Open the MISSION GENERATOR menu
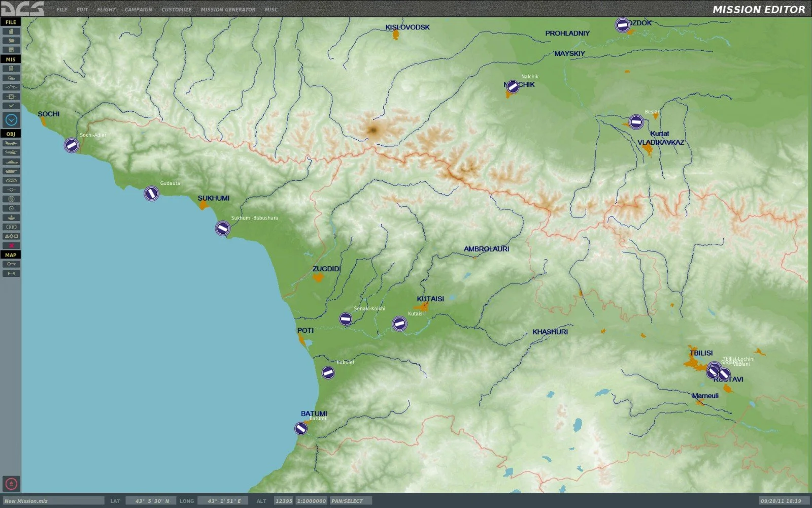 coord(228,10)
